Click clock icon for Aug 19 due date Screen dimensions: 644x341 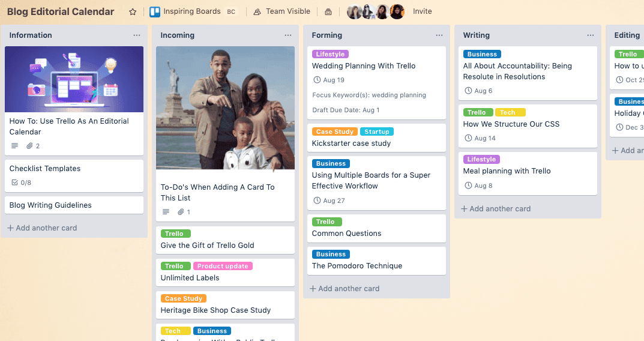(x=317, y=80)
